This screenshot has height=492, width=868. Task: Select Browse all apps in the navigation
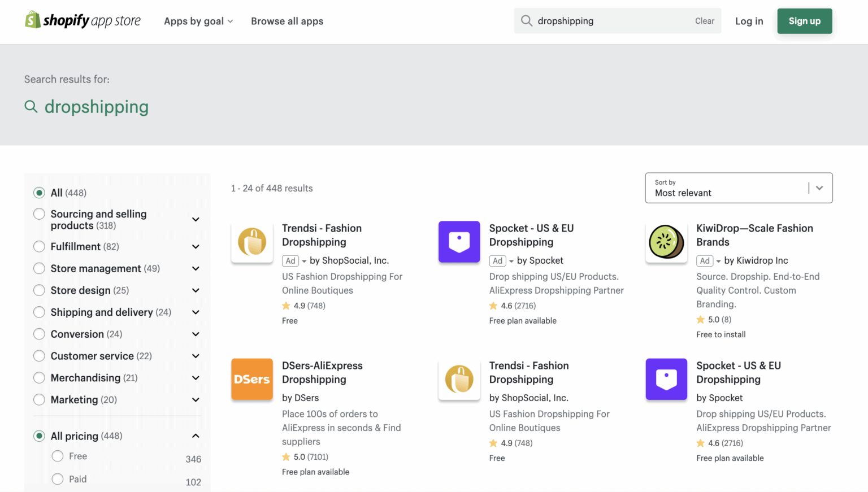(287, 21)
